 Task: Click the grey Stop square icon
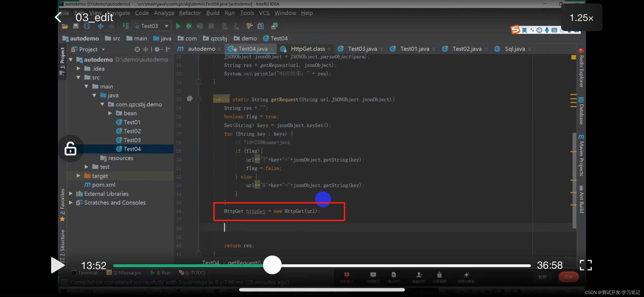pos(211,26)
